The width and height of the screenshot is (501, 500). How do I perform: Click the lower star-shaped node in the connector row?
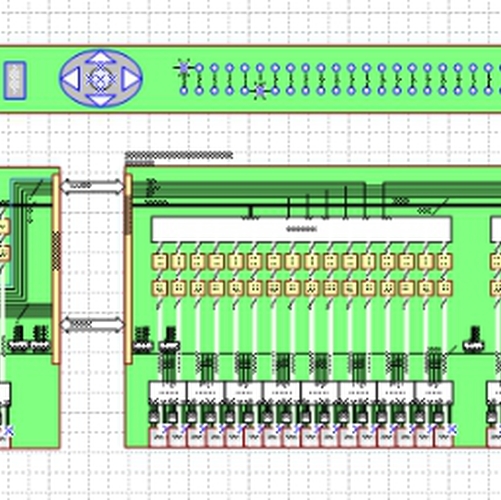(x=260, y=91)
